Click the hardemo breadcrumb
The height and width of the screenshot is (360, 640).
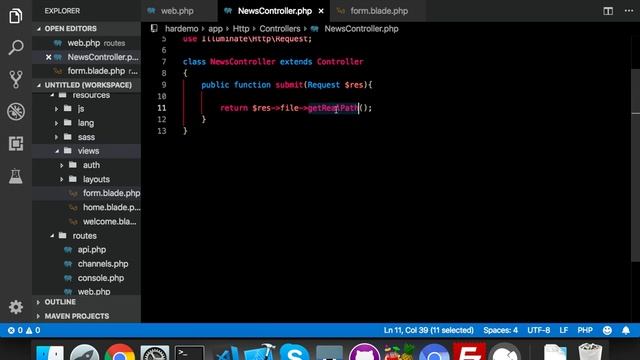[x=181, y=29]
